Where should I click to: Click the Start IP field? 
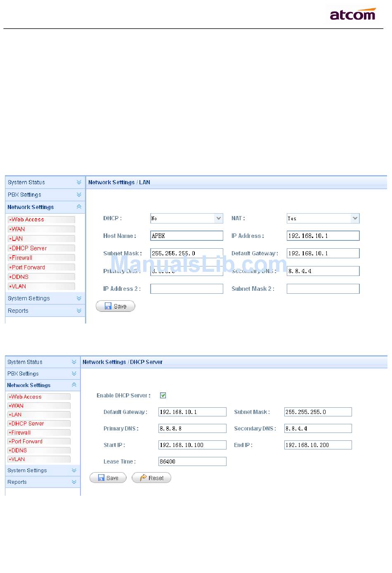pos(192,445)
